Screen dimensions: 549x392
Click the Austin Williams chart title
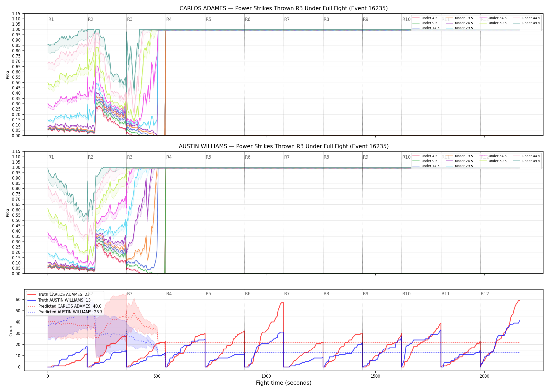tap(284, 146)
